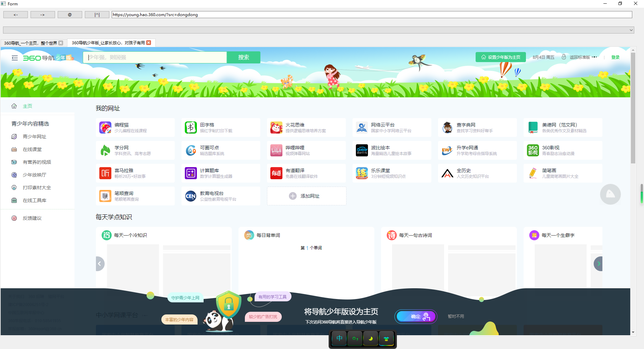
Task: Click the 添加网址 add site button
Action: (307, 196)
